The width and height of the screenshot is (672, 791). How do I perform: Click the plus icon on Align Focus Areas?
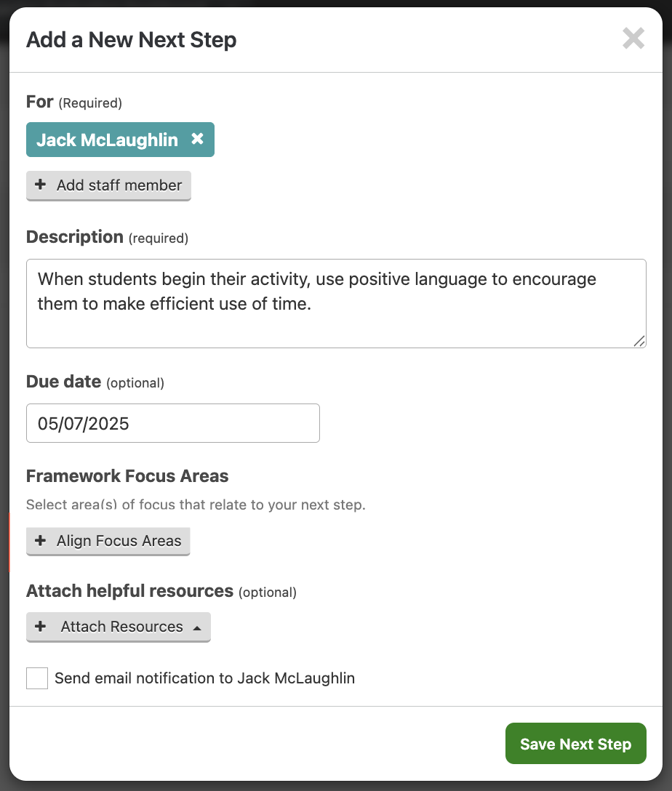(x=40, y=540)
